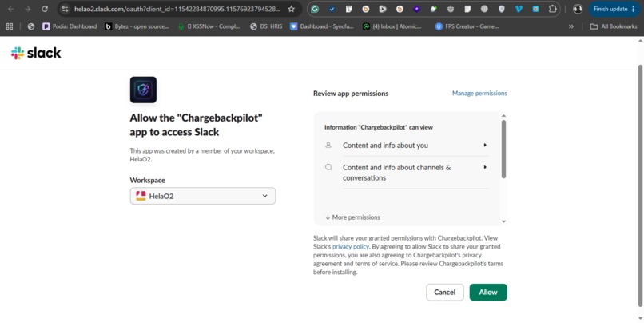This screenshot has width=644, height=323.
Task: Click the address bar URL
Action: click(x=177, y=9)
